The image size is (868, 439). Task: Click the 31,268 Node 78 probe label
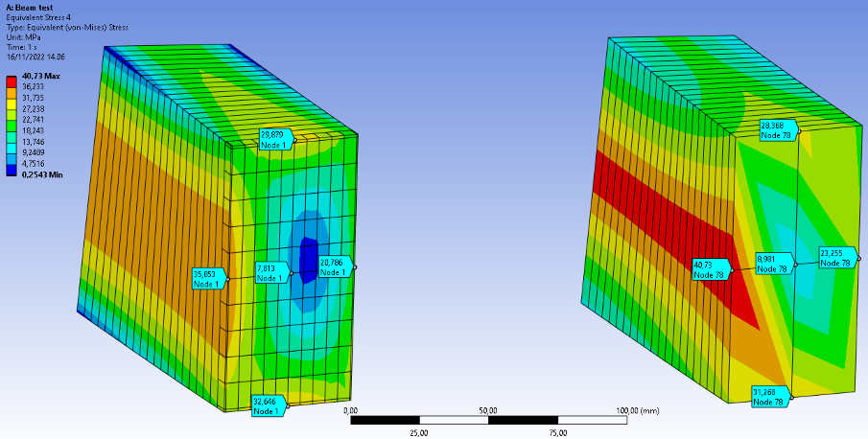[x=771, y=397]
